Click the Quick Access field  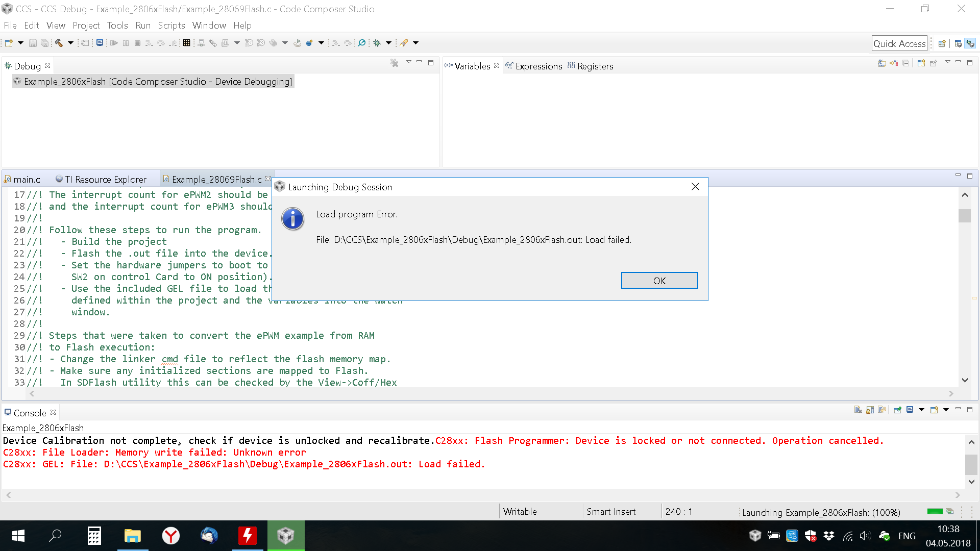[x=899, y=44]
